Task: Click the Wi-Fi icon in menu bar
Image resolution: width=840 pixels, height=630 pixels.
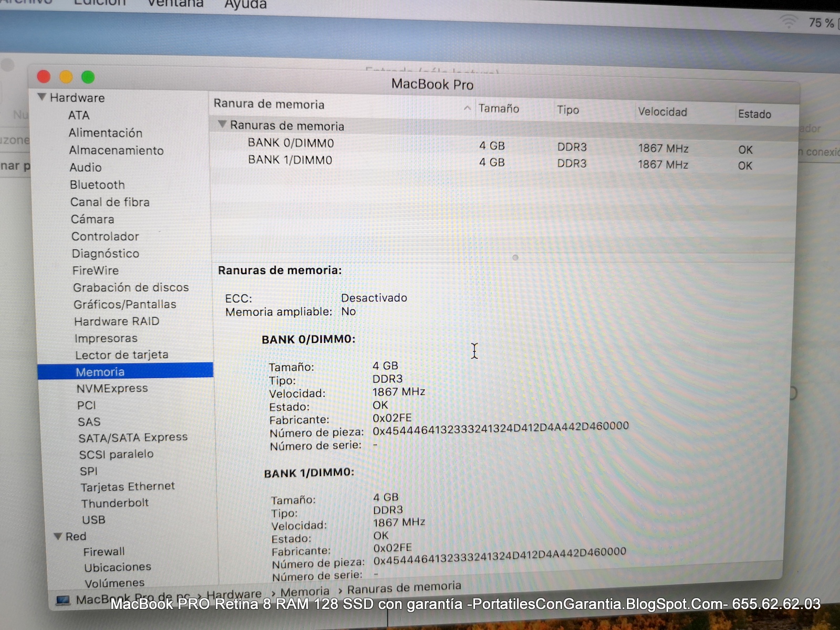Action: coord(788,22)
